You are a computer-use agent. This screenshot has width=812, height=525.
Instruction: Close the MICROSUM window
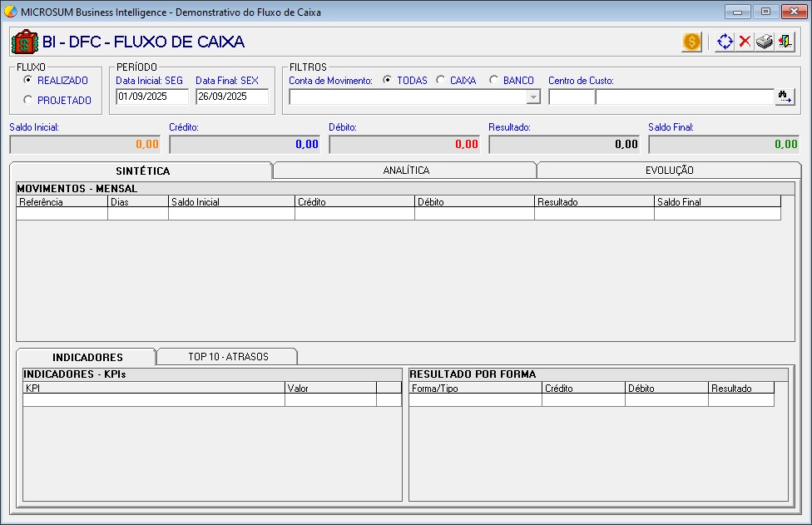pos(794,12)
